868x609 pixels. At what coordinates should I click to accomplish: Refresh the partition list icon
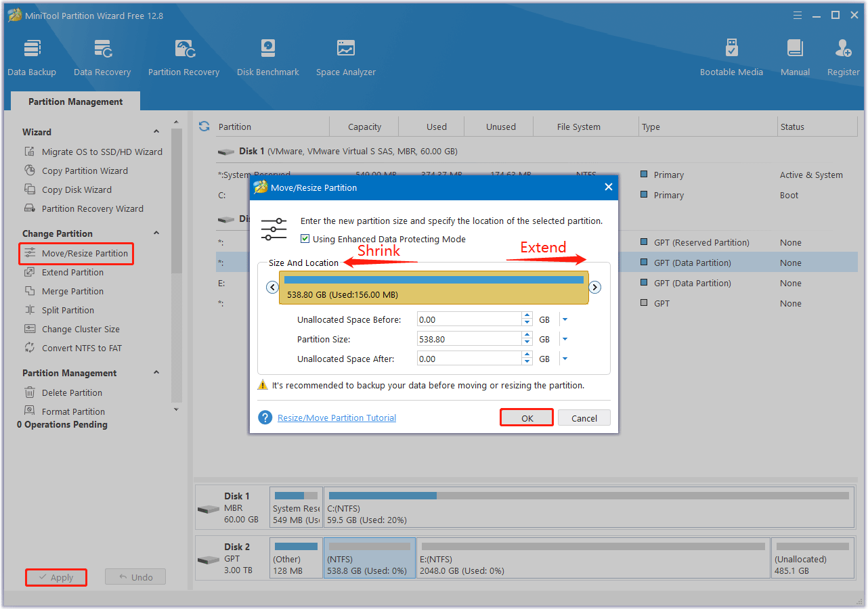[x=204, y=127]
